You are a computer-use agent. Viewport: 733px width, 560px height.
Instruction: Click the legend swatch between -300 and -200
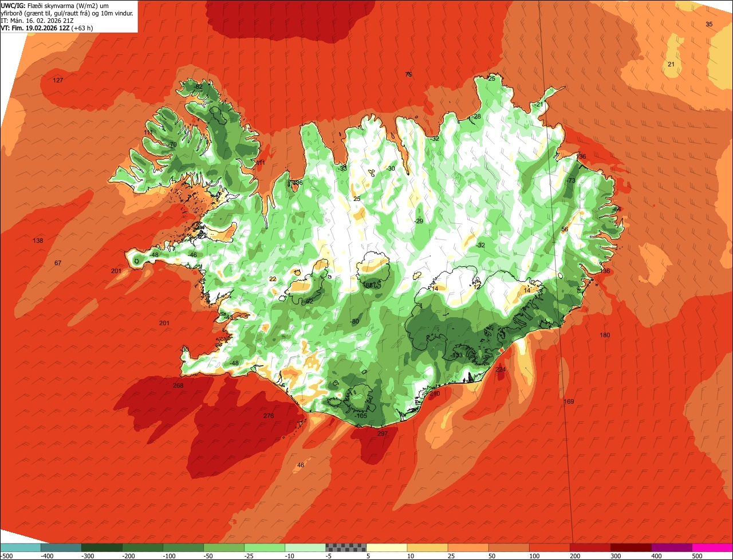101,547
